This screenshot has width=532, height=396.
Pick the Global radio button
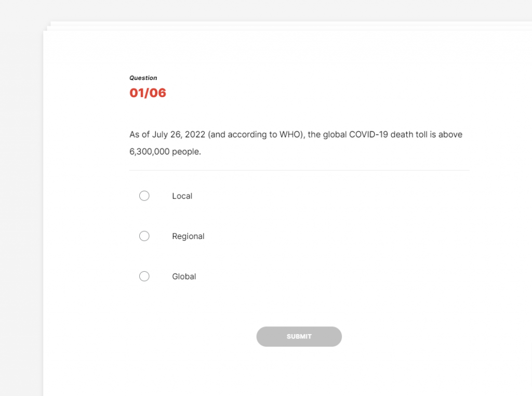(x=144, y=276)
